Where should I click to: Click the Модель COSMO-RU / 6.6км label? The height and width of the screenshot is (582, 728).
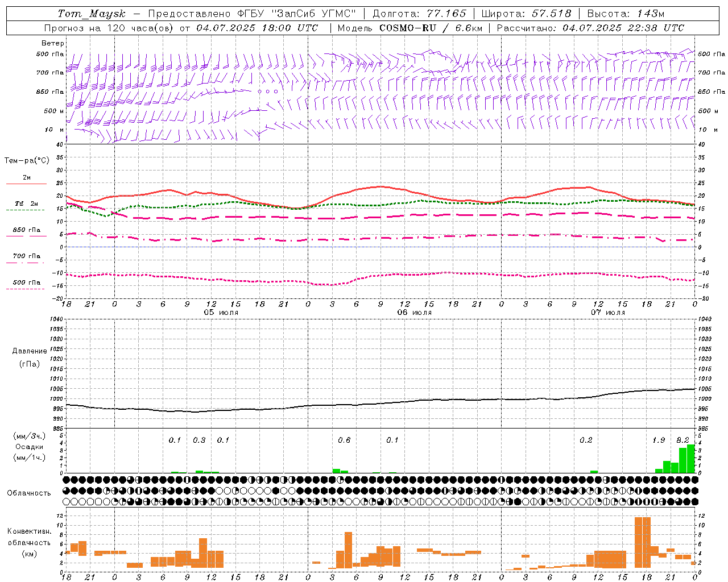tap(410, 28)
